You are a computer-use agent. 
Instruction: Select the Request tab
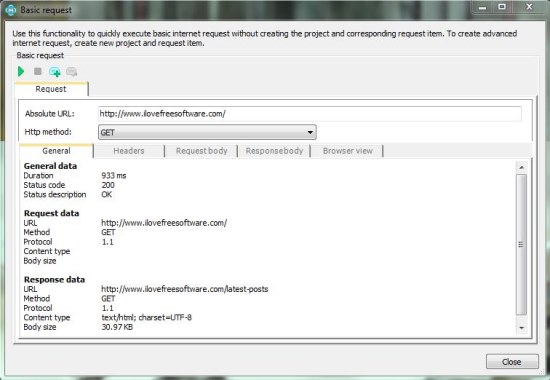coord(51,89)
